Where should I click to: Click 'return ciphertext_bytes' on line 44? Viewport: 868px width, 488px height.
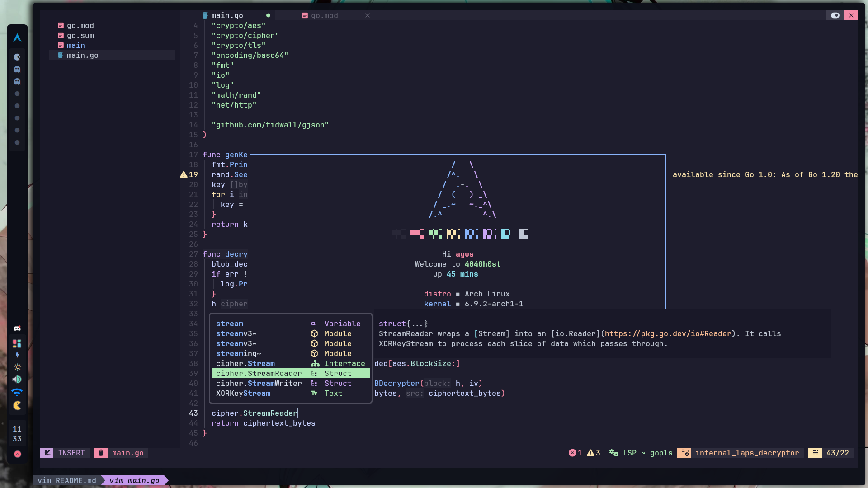[x=264, y=423]
